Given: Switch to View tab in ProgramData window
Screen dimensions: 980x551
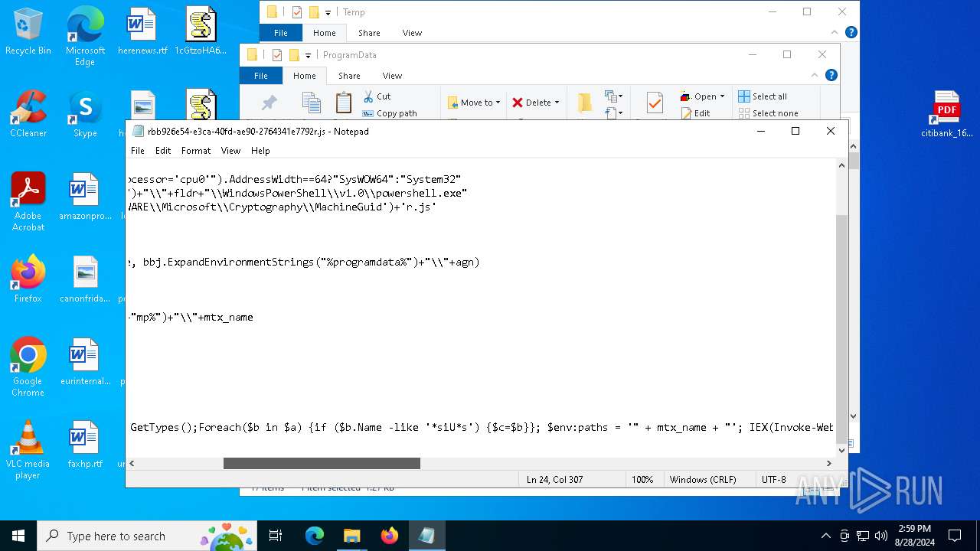Looking at the screenshot, I should [392, 76].
